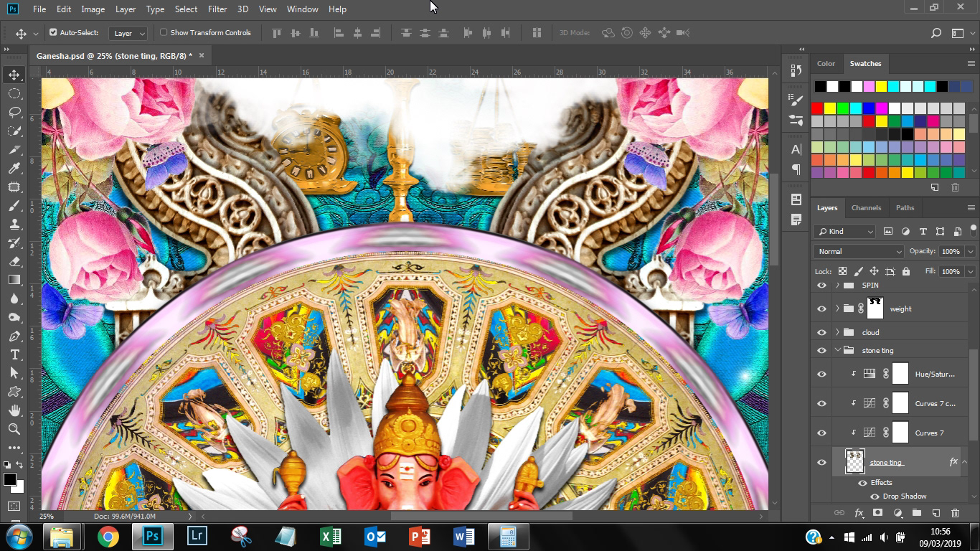Select the weight group mask thumbnail
The image size is (980, 551).
click(875, 309)
